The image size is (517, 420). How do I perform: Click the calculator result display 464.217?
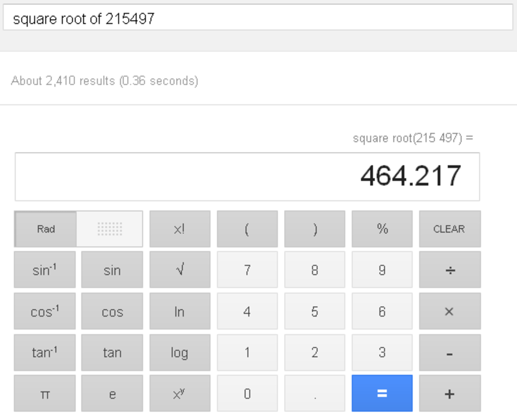tap(247, 176)
